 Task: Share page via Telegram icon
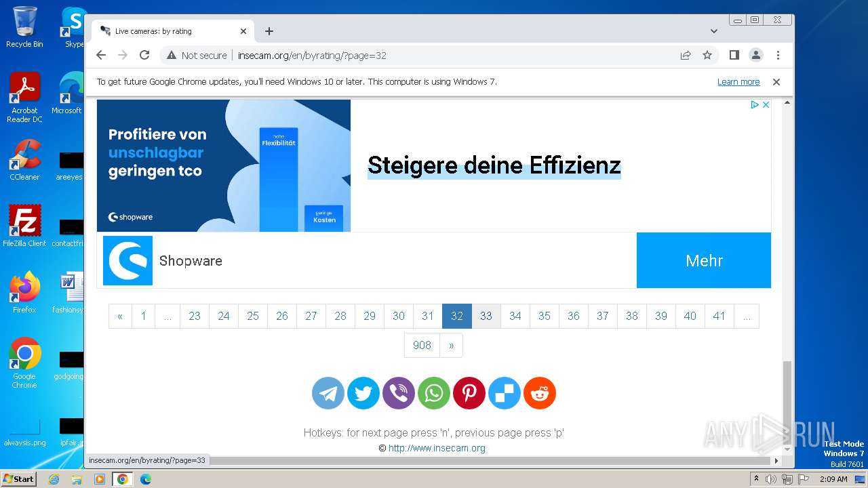328,393
